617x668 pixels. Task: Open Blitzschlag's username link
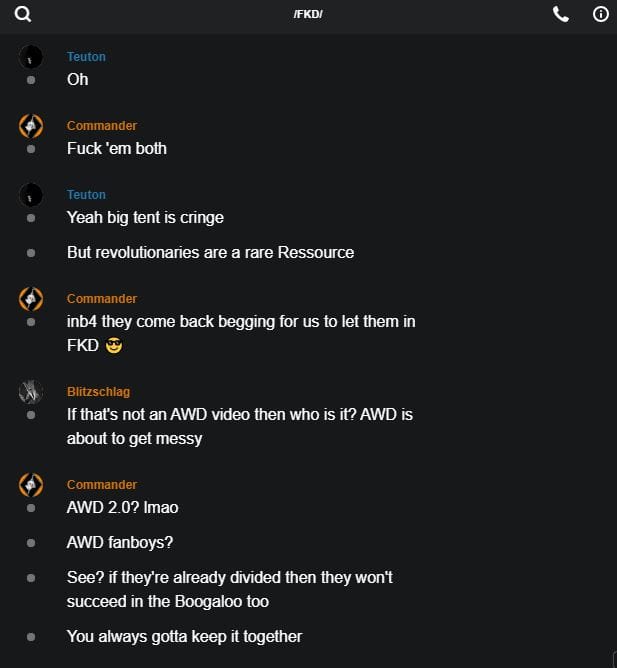click(98, 392)
